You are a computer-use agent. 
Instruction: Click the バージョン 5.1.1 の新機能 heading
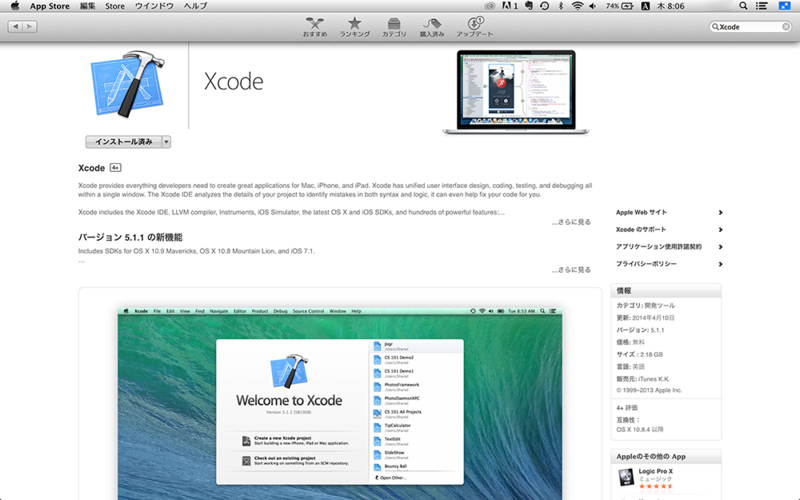[x=130, y=237]
